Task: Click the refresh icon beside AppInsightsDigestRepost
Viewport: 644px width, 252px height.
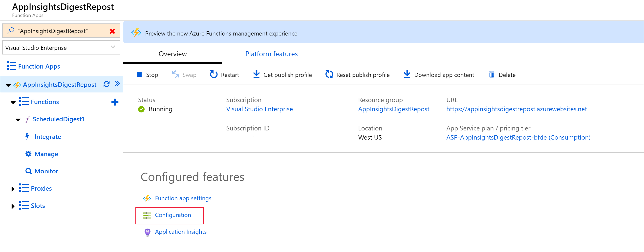Action: click(107, 84)
